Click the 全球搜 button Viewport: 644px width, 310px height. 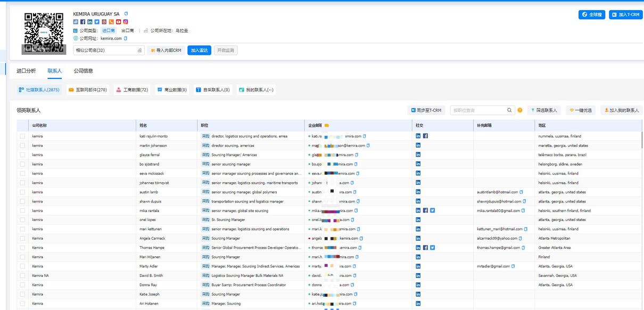click(x=592, y=15)
